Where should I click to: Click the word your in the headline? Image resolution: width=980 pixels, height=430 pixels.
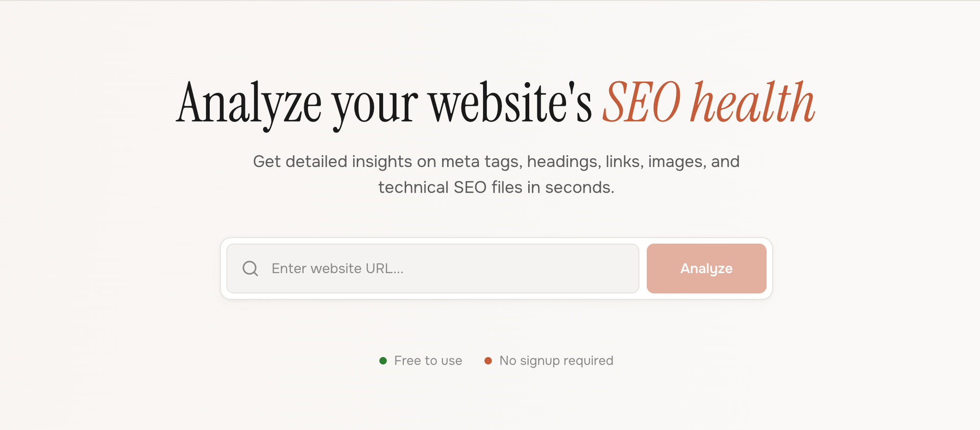(x=375, y=104)
